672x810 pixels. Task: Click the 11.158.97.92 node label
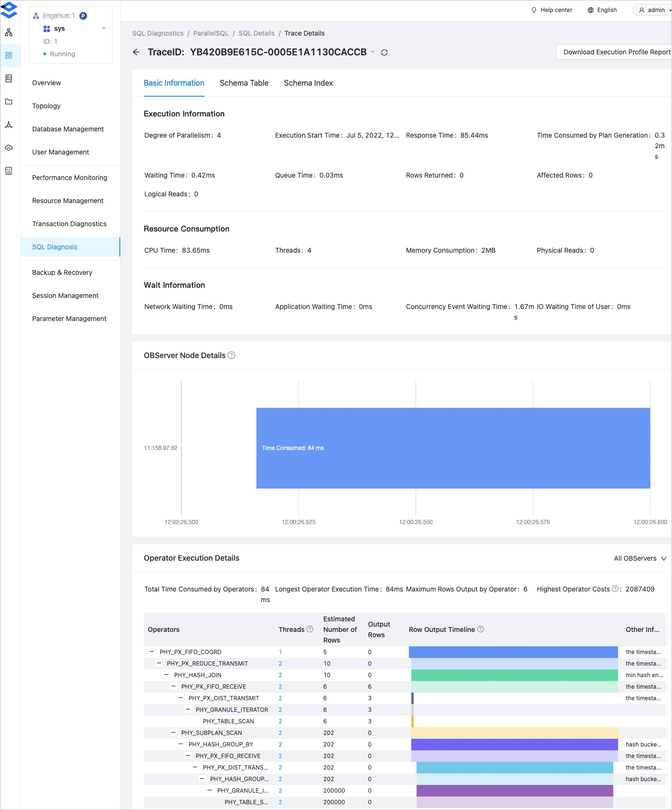pos(161,448)
